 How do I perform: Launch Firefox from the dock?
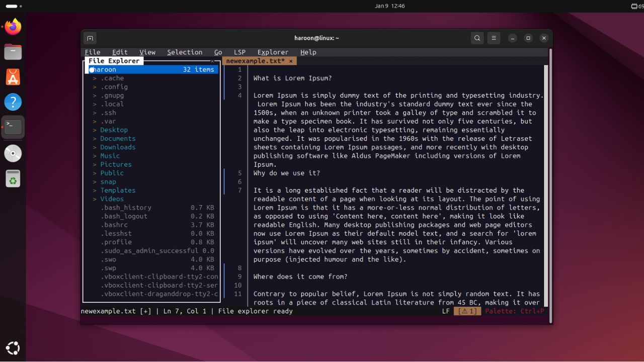13,28
